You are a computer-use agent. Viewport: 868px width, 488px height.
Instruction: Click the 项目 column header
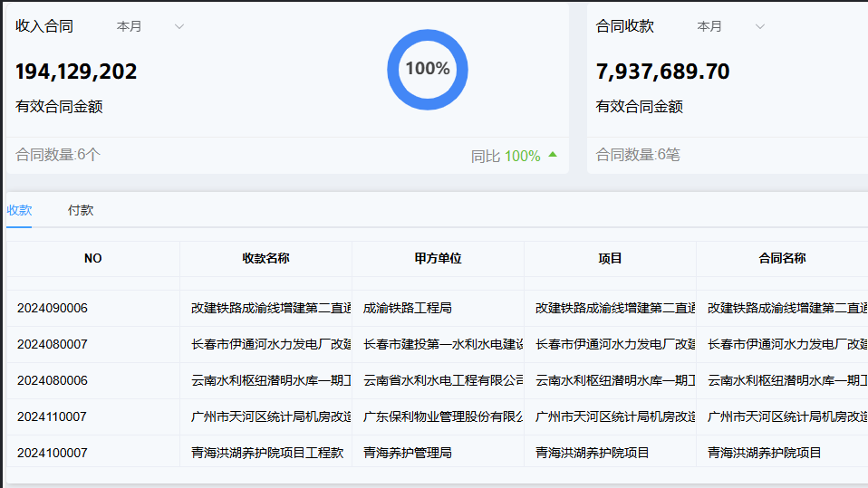click(x=610, y=258)
